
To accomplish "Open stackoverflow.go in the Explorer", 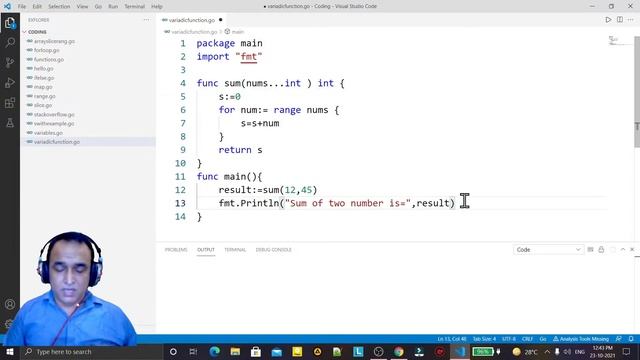I will [54, 115].
